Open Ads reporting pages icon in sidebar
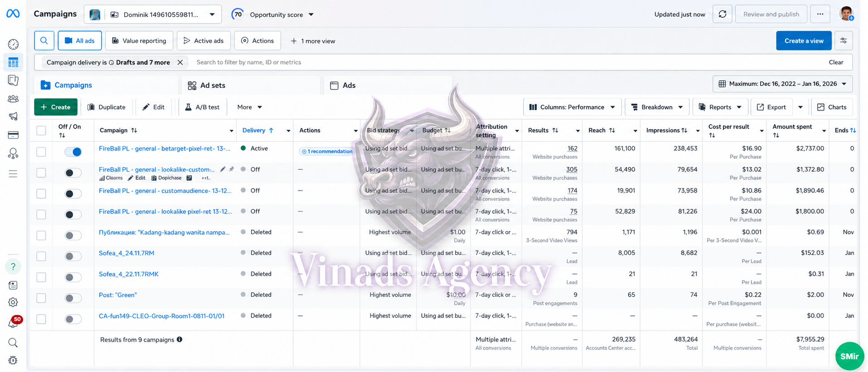Screen dimensions: 868x372 pos(13,80)
